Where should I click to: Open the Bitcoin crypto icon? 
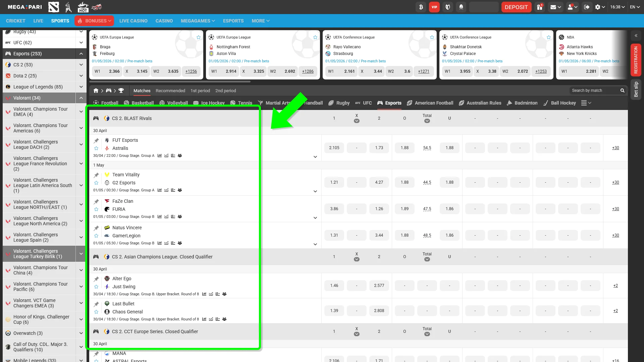421,7
